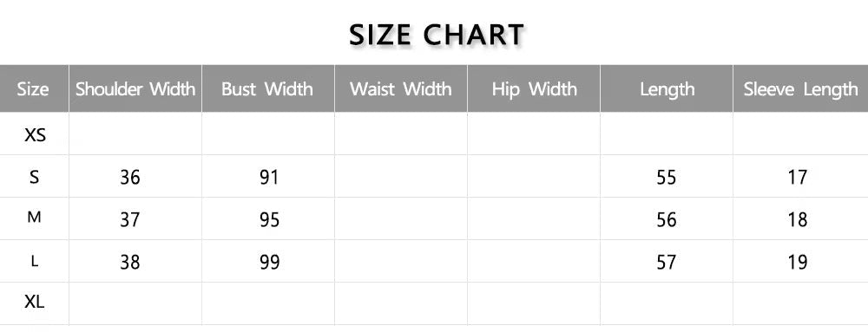This screenshot has height=332, width=868.
Task: Select the XL size row label
Action: tap(35, 302)
